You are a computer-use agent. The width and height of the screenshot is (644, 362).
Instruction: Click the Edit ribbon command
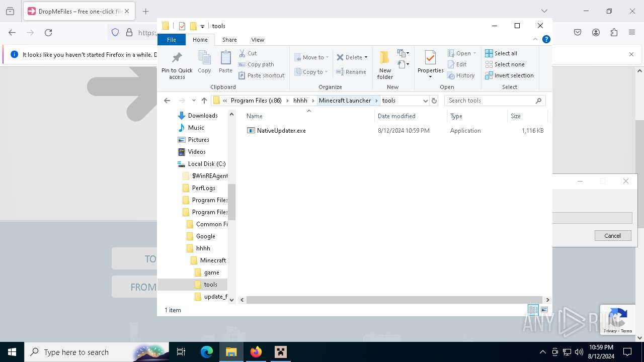(x=457, y=64)
